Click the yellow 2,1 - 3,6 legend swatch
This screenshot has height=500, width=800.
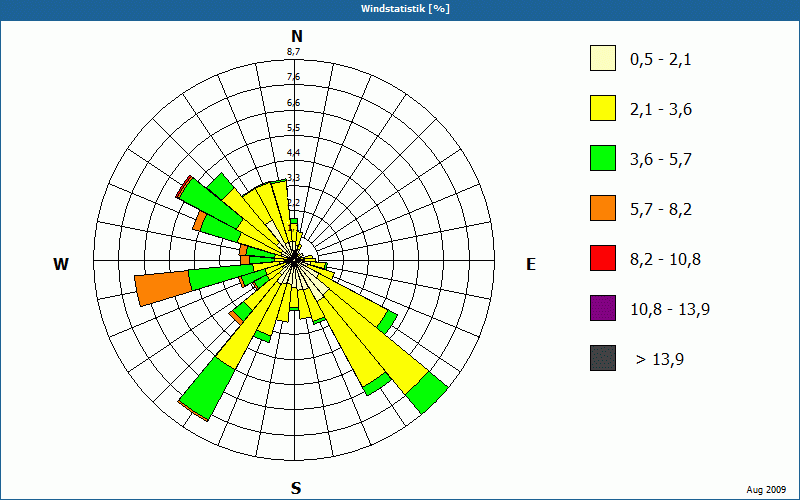click(x=603, y=108)
